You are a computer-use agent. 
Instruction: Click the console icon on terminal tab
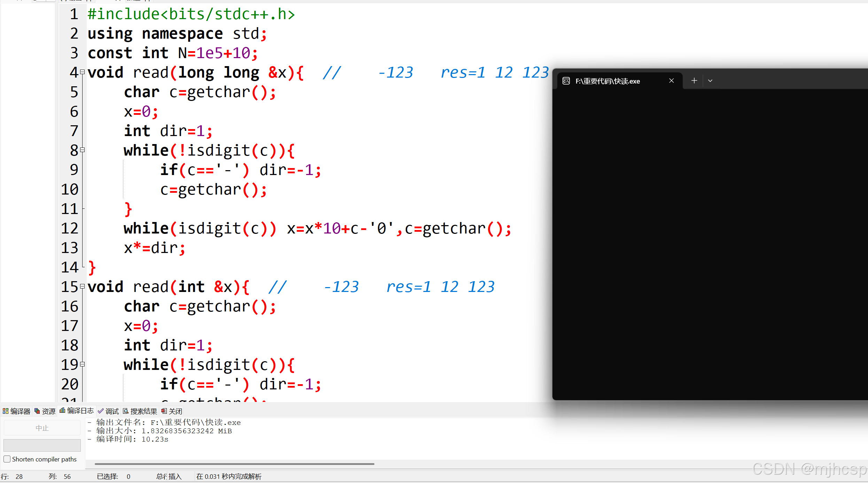coord(566,81)
